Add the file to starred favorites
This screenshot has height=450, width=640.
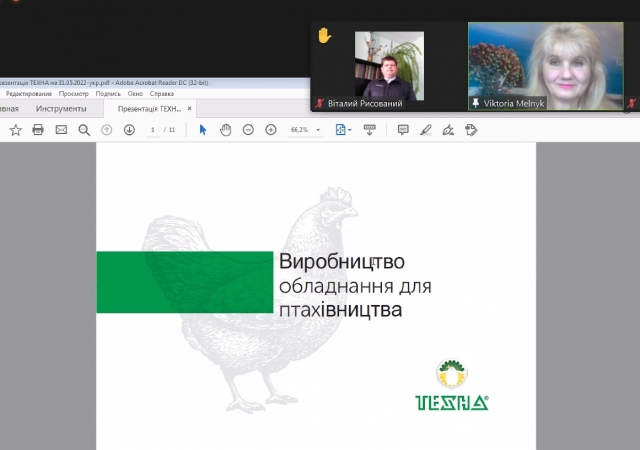click(16, 130)
